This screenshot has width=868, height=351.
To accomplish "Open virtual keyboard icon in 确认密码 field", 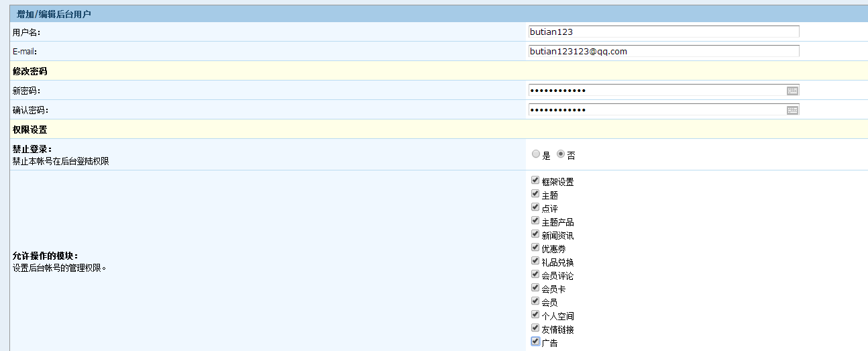I will (792, 110).
